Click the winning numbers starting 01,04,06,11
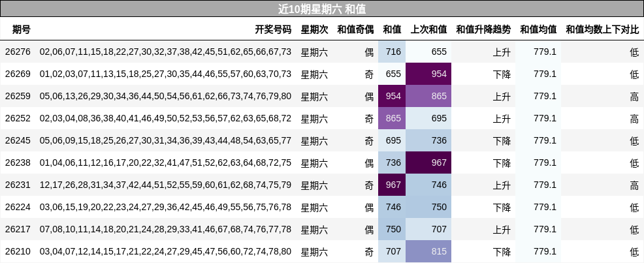Image resolution: width=644 pixels, height=263 pixels. tap(165, 163)
